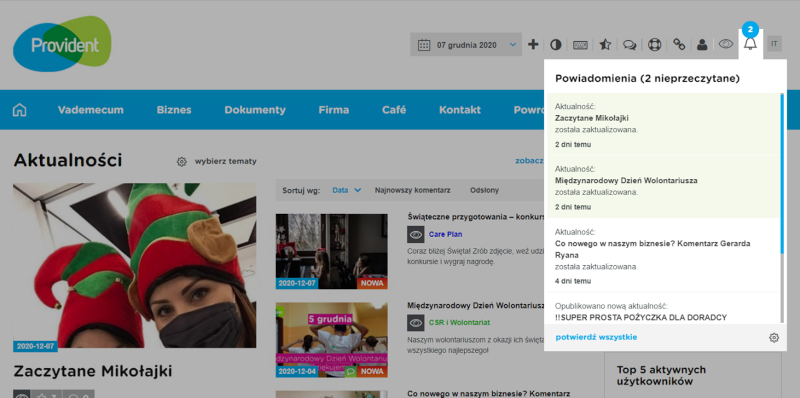This screenshot has height=398, width=800.
Task: Open the chain links icon
Action: point(679,44)
